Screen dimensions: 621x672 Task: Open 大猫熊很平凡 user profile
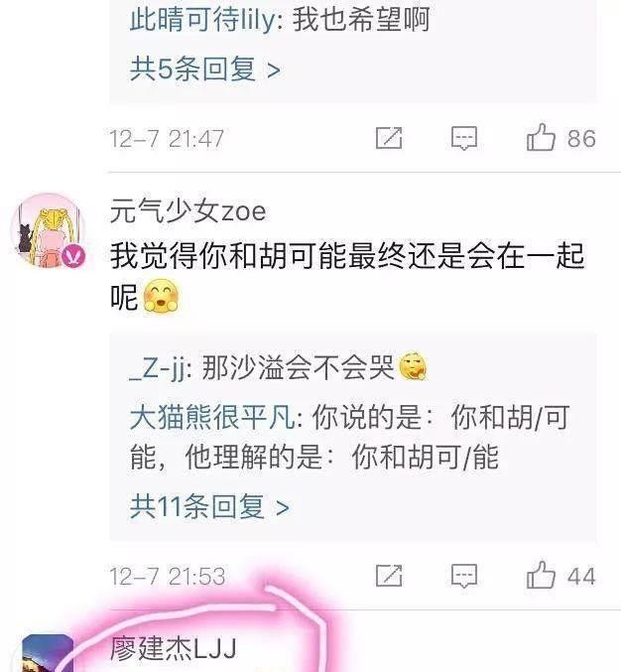tap(212, 417)
